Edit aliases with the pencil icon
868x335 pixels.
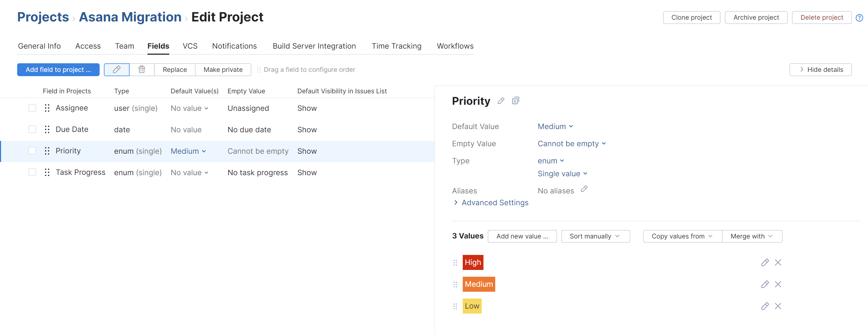click(584, 189)
